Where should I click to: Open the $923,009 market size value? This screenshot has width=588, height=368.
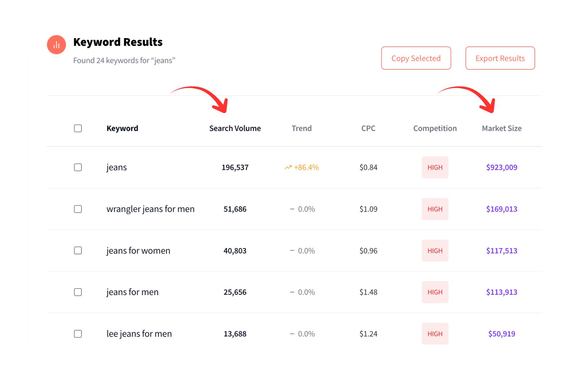pos(502,168)
